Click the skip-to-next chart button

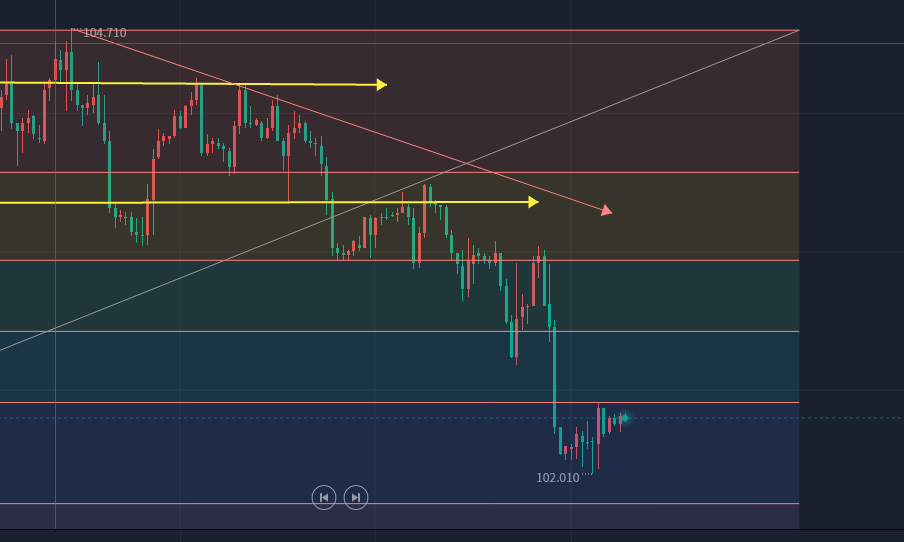point(356,497)
